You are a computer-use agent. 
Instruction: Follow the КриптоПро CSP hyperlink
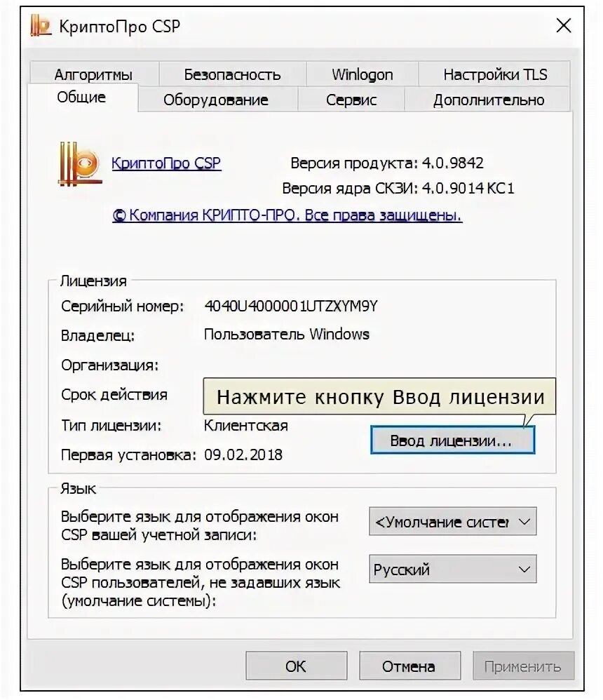point(166,163)
